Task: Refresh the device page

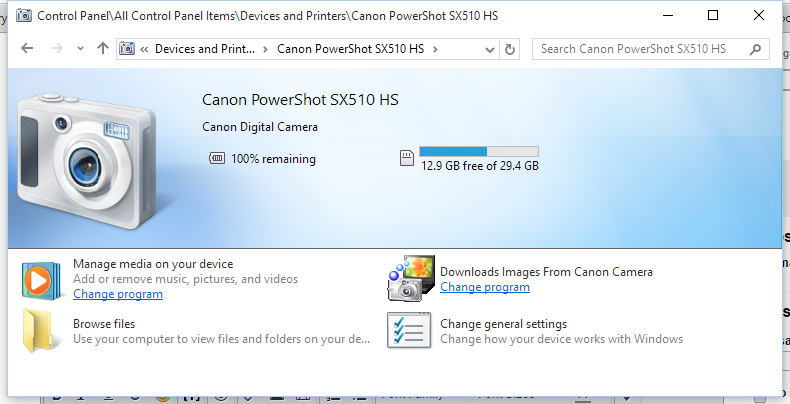Action: point(509,49)
